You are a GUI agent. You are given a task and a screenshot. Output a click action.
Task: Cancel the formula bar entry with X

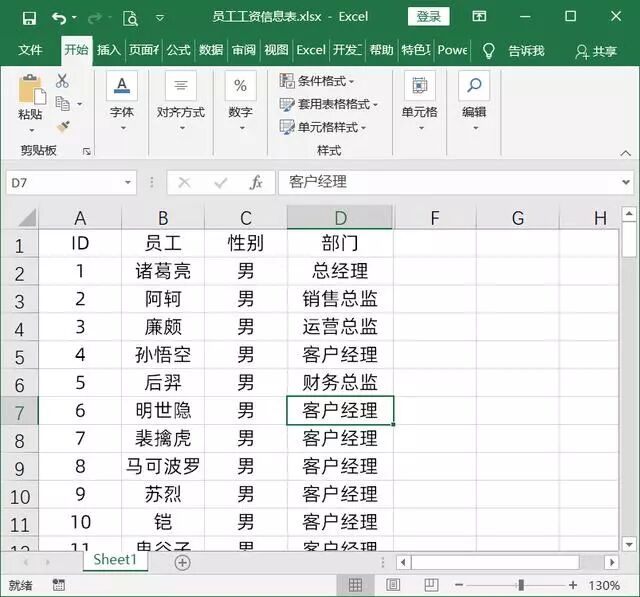[x=184, y=182]
